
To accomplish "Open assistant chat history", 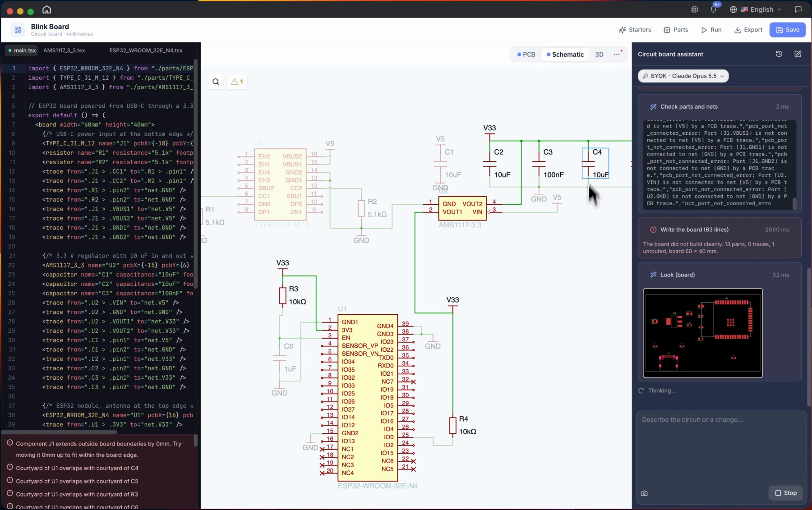I will (x=779, y=54).
